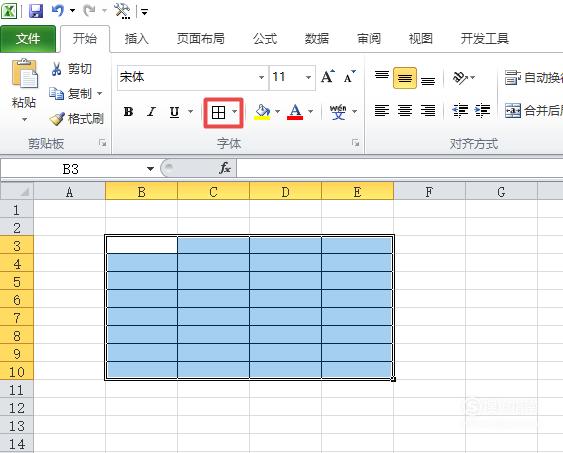This screenshot has height=453, width=563.
Task: Toggle center text horizontally
Action: click(x=405, y=111)
